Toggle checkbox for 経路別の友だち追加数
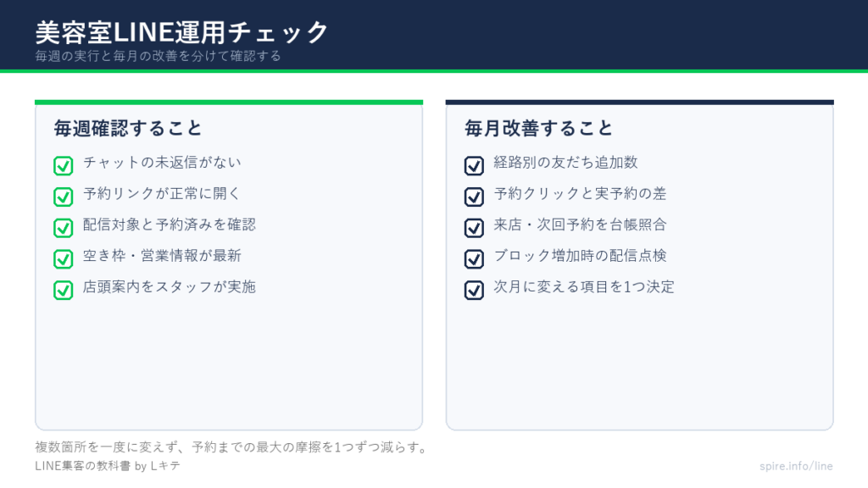 click(474, 165)
